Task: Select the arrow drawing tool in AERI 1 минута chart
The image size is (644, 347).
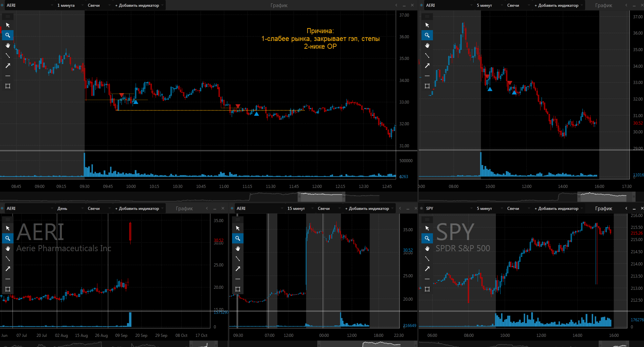Action: [8, 66]
